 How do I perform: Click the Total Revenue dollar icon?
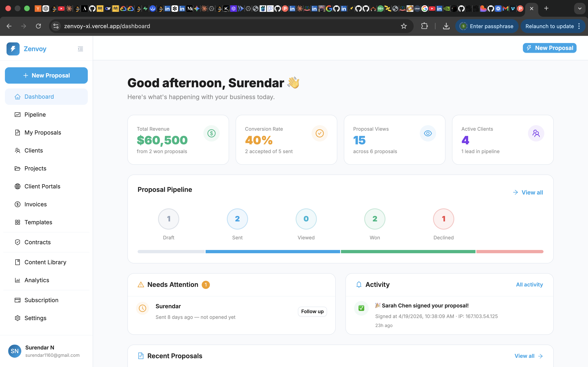pos(211,133)
